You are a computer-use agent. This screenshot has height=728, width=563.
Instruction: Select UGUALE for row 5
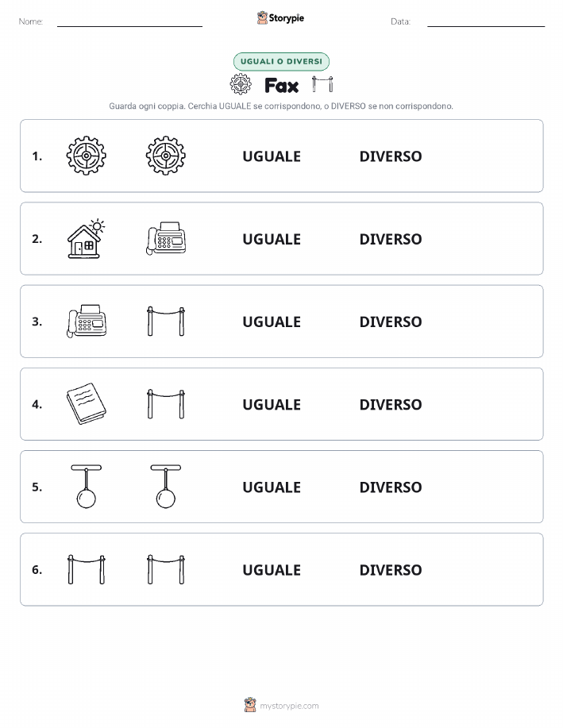coord(272,487)
